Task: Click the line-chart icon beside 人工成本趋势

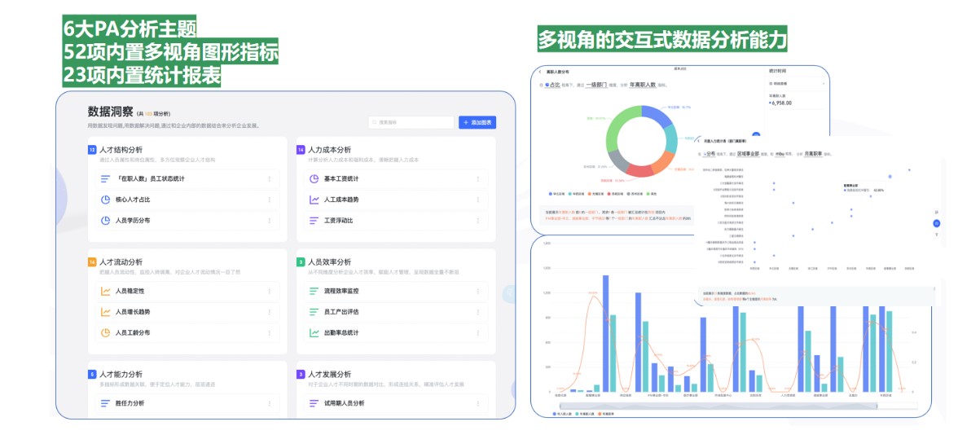Action: (x=314, y=200)
